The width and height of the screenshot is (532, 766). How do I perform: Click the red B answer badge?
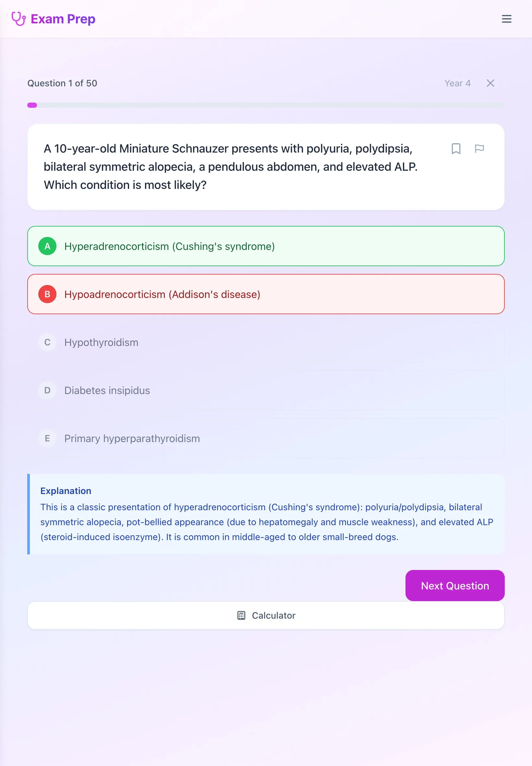click(x=47, y=294)
